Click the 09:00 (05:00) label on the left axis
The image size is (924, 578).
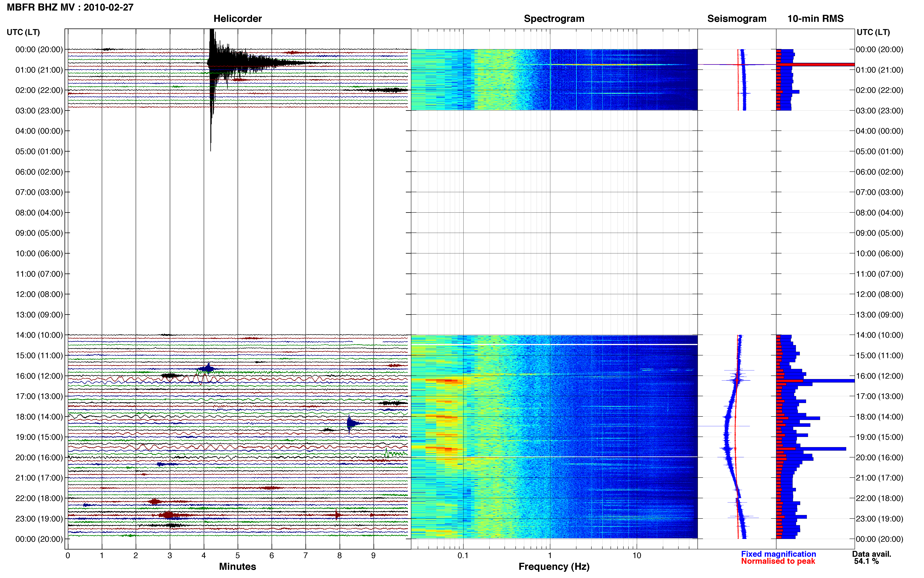39,233
